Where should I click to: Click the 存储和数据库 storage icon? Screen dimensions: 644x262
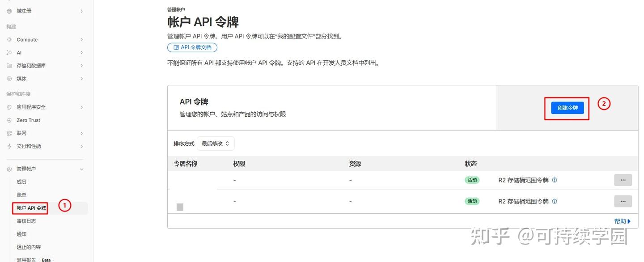(9, 66)
